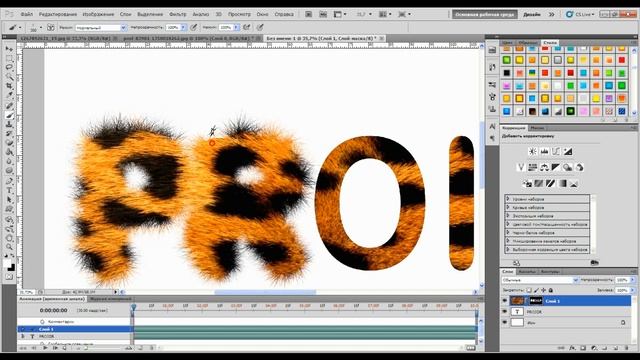Open the brush preset picker

tap(36, 28)
